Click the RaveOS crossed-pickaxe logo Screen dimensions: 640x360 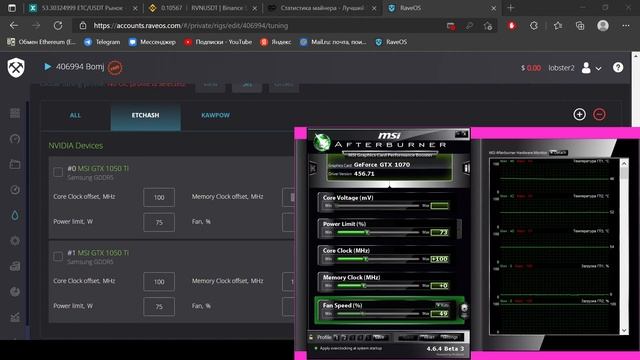coord(16,67)
